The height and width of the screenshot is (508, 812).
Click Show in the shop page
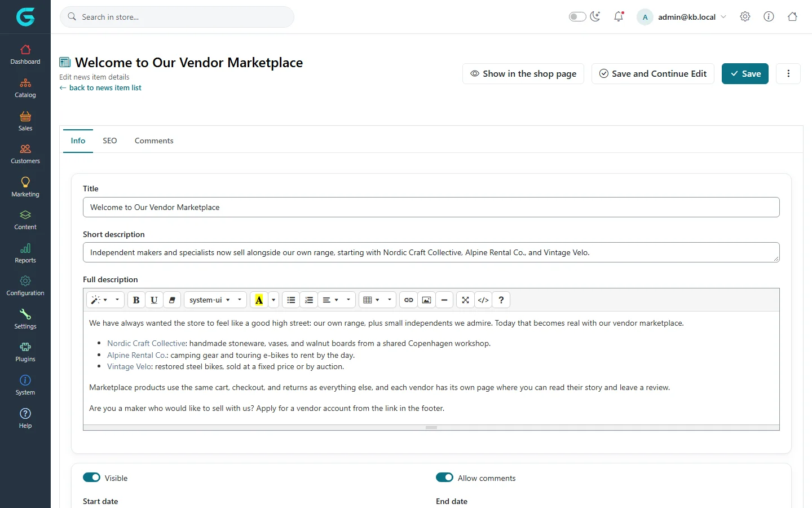(523, 73)
